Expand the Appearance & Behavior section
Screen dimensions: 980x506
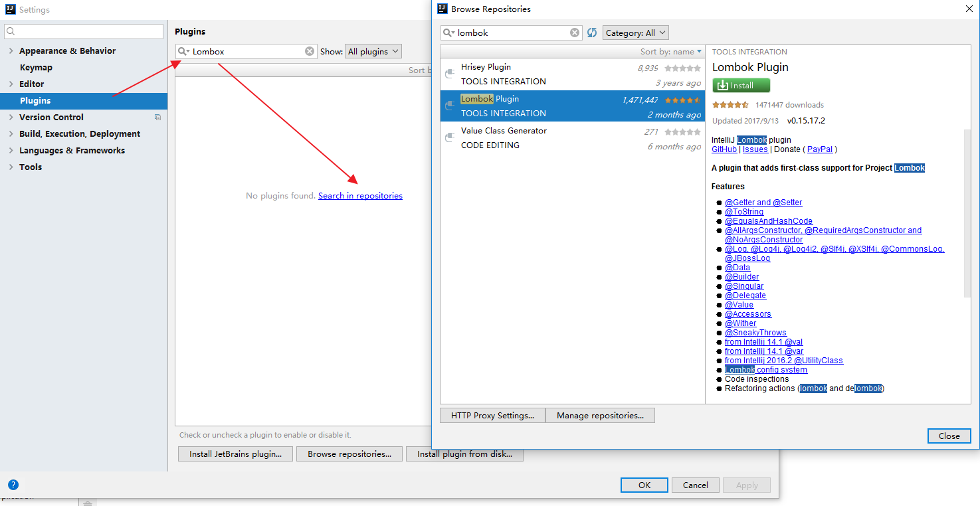(11, 51)
